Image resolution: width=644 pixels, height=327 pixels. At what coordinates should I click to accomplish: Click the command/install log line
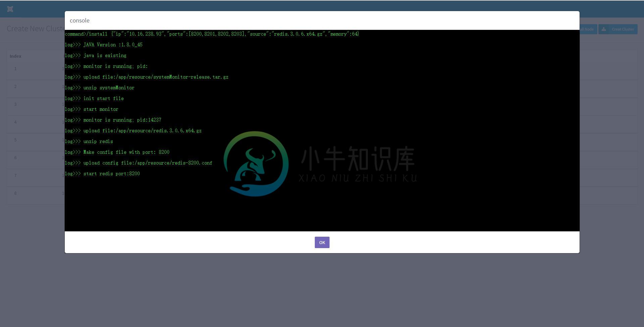[212, 34]
